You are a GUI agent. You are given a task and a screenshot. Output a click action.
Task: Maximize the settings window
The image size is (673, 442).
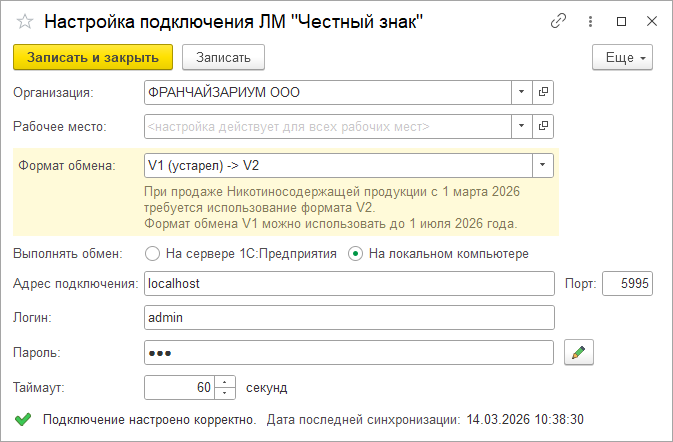click(621, 22)
